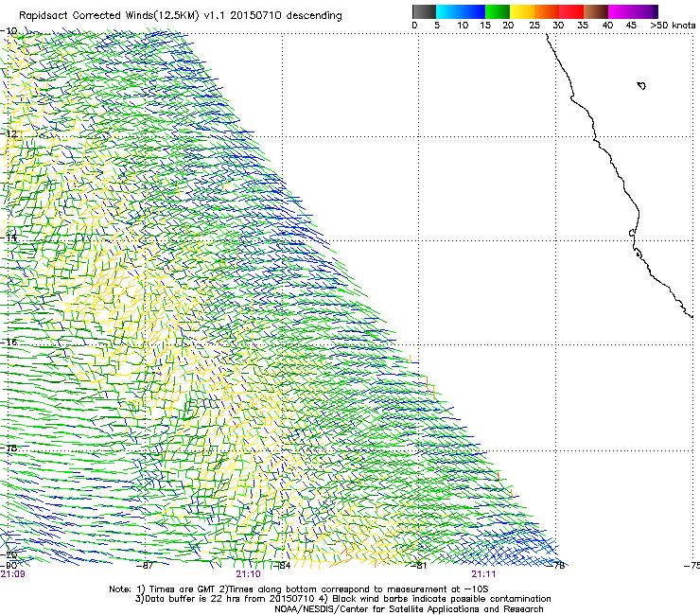700x615 pixels.
Task: Select the yellow 20-25 knots color band
Action: pyautogui.click(x=522, y=11)
